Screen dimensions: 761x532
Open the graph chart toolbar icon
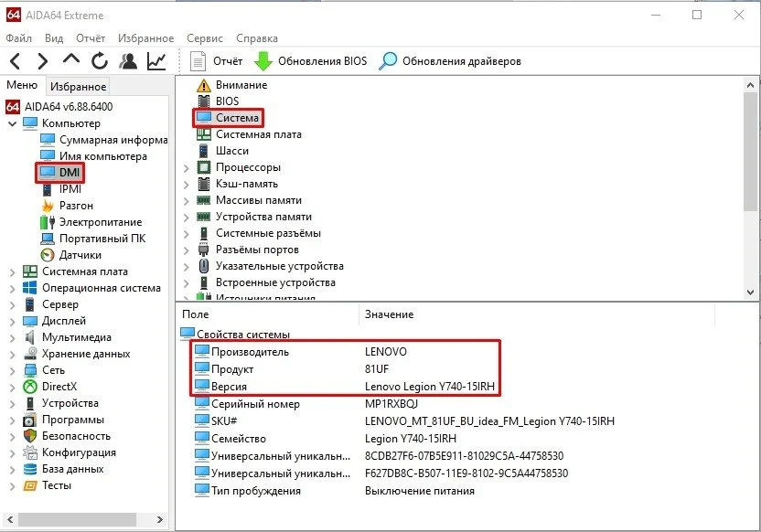(x=156, y=61)
